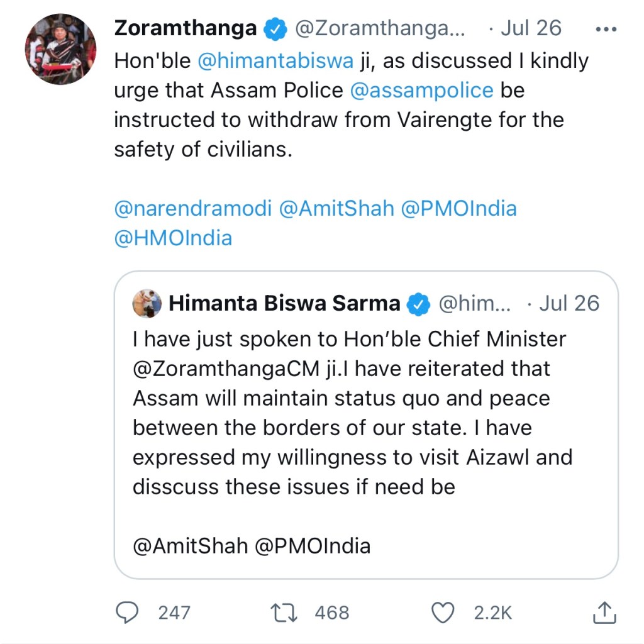
Task: Retweet this post using retweet icon
Action: pyautogui.click(x=283, y=612)
